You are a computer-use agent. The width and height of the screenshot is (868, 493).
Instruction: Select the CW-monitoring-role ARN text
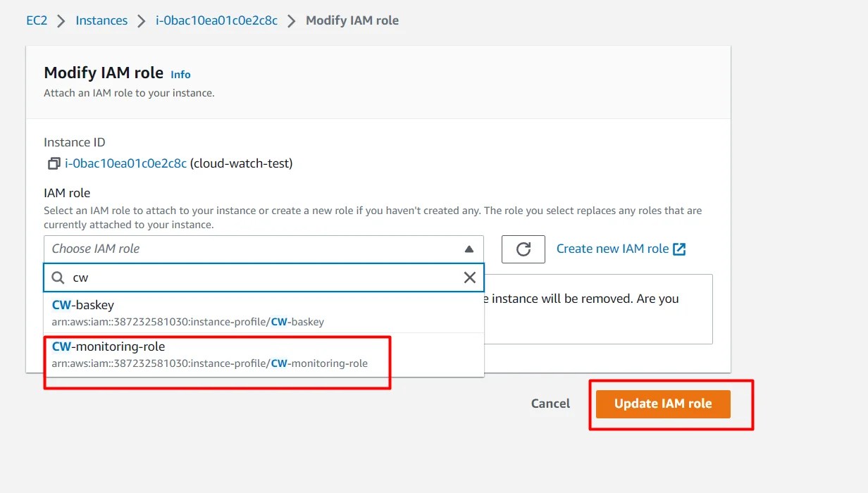[209, 363]
